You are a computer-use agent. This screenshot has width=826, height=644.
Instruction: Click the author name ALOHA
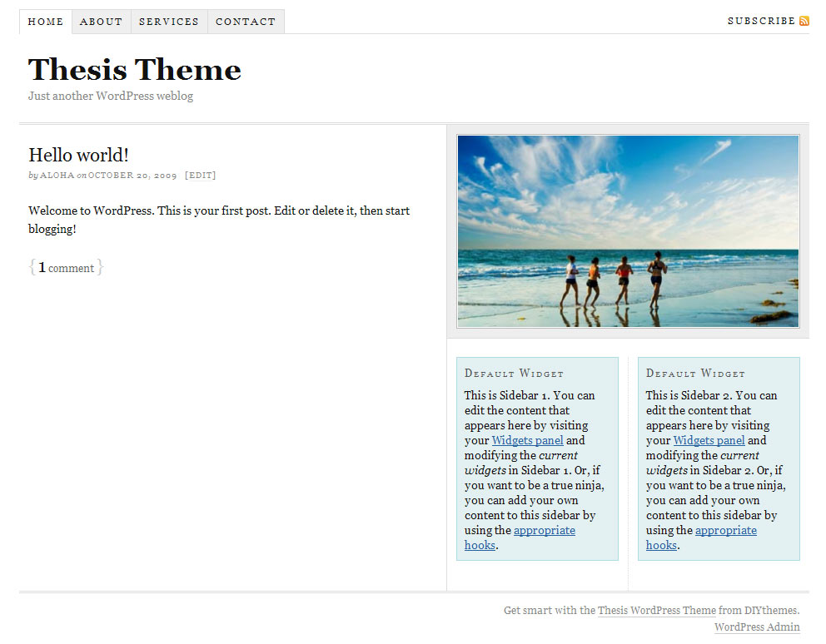(57, 176)
